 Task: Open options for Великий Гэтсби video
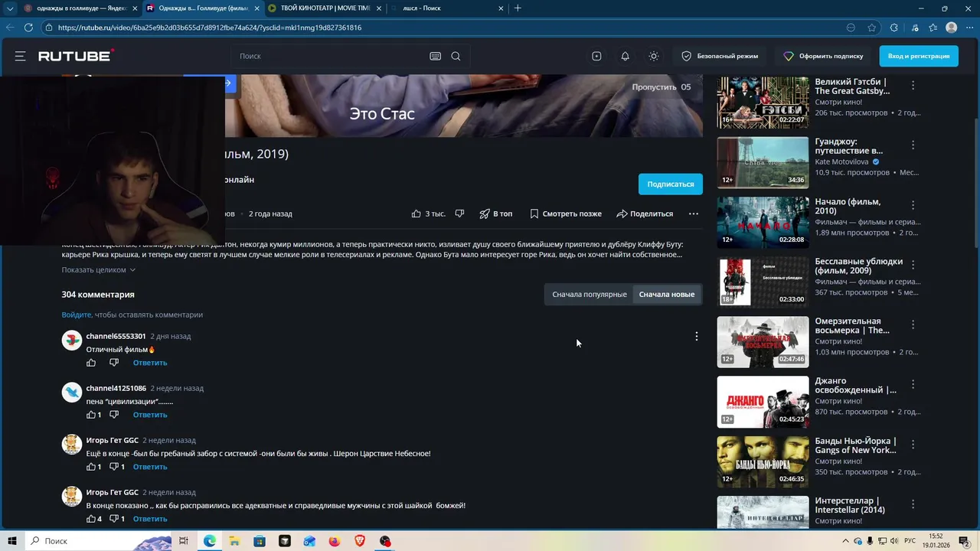[913, 85]
